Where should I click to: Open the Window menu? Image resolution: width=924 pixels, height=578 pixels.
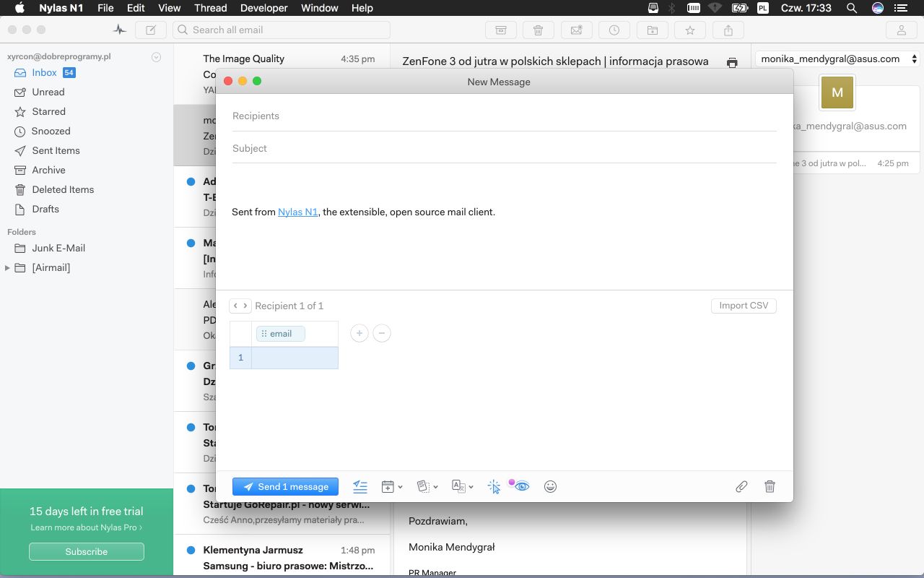click(319, 8)
